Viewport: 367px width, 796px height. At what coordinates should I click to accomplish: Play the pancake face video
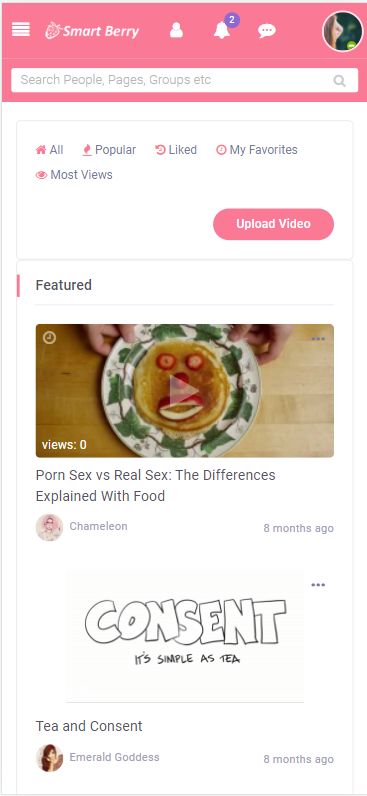coord(184,391)
